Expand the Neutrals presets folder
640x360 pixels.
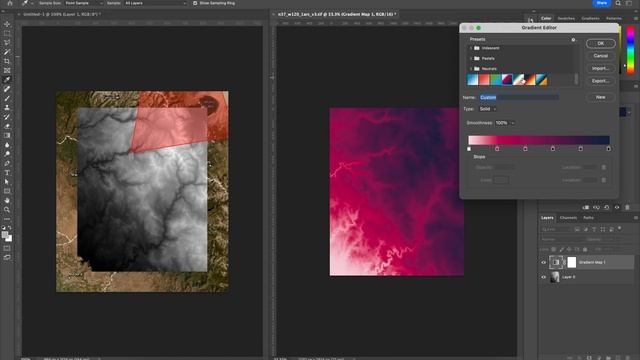click(471, 69)
